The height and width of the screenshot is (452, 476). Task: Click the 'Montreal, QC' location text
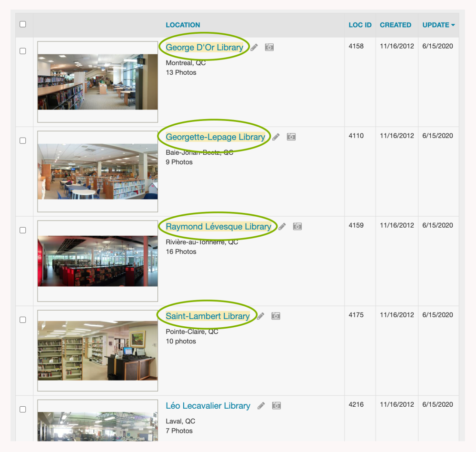click(186, 63)
